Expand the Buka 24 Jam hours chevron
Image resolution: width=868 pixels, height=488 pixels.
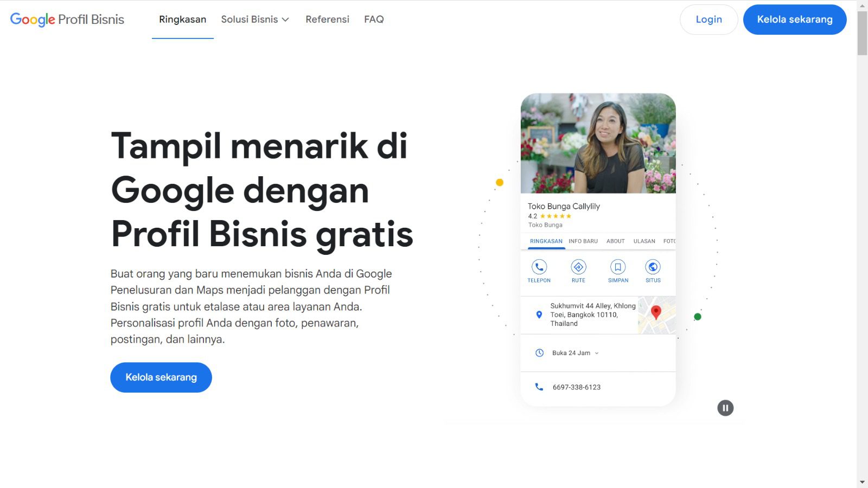[597, 353]
